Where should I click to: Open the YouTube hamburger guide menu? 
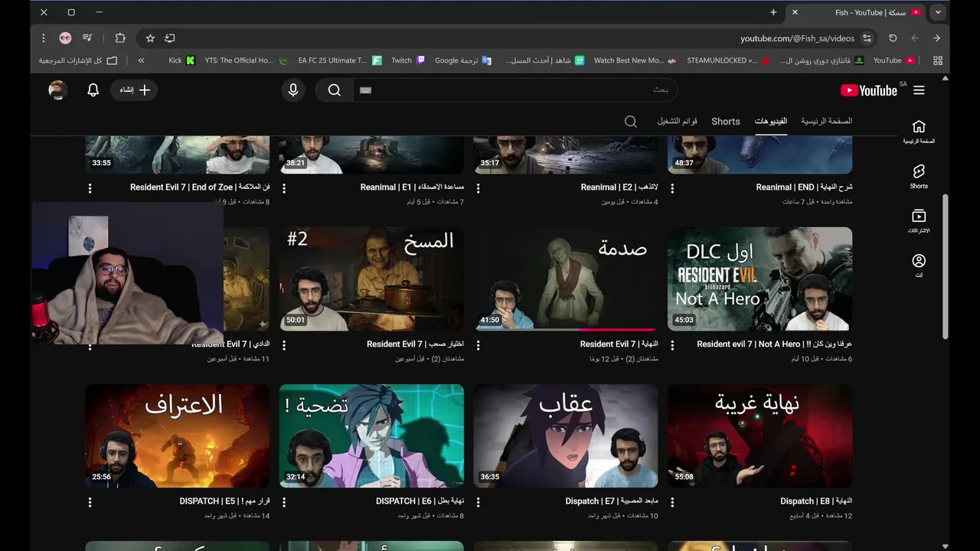919,90
